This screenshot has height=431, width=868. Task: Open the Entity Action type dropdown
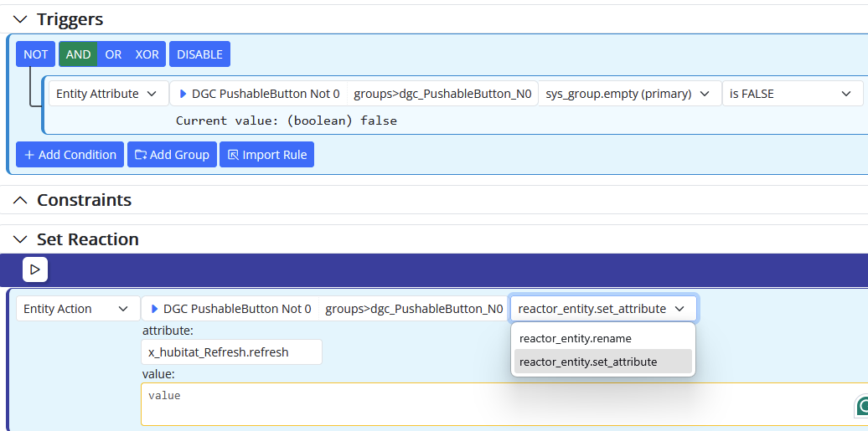[78, 309]
